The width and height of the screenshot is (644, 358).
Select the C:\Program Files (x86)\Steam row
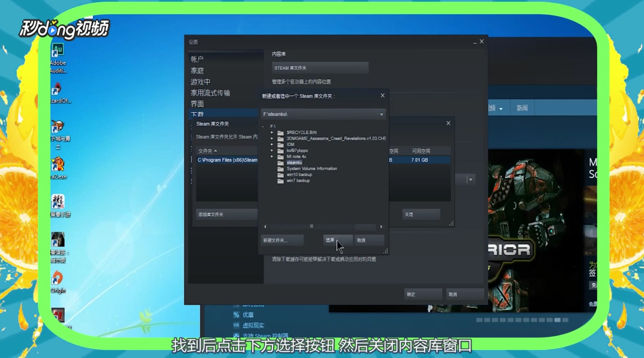point(323,160)
